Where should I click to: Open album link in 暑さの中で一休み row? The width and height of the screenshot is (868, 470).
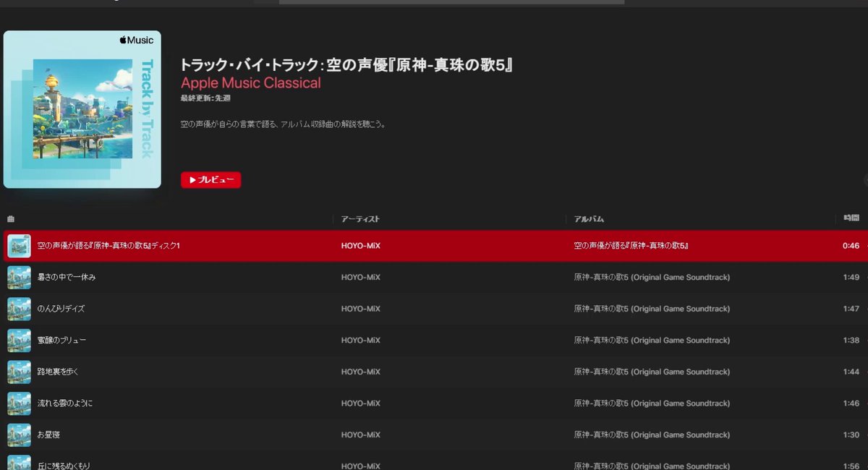(652, 278)
